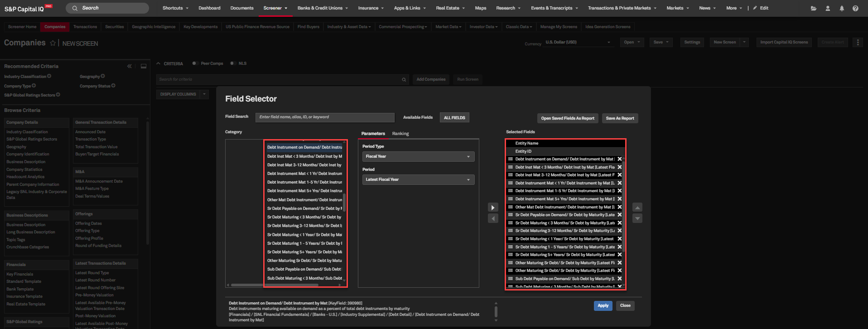Image resolution: width=868 pixels, height=329 pixels.
Task: Remove Debt Instrument on Demand selected field
Action: [x=619, y=159]
